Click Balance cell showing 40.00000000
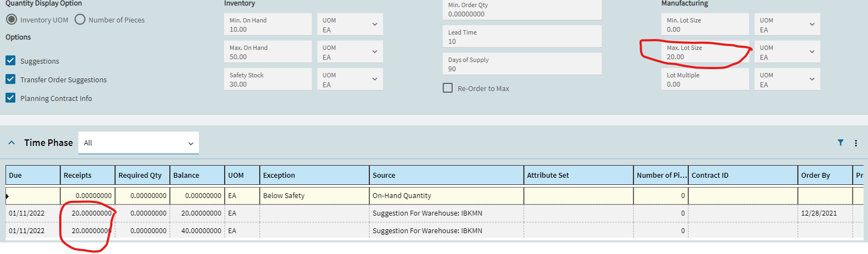 (197, 230)
